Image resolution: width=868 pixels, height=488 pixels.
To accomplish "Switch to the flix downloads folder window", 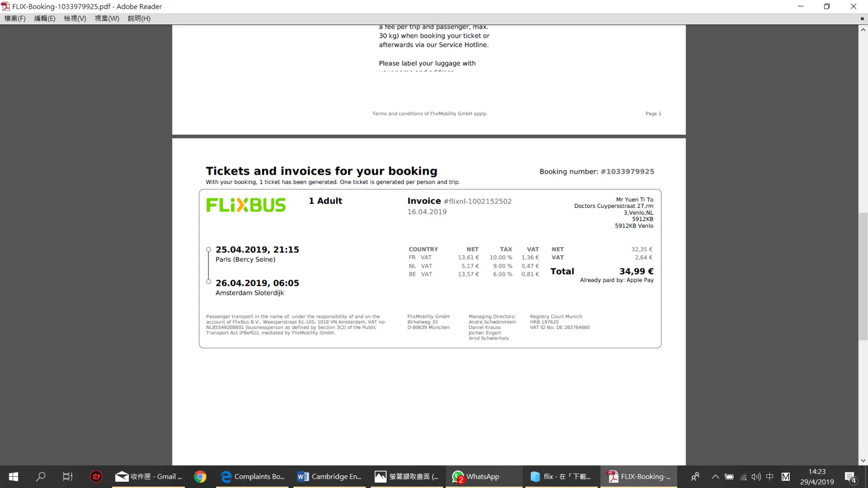I will 561,477.
